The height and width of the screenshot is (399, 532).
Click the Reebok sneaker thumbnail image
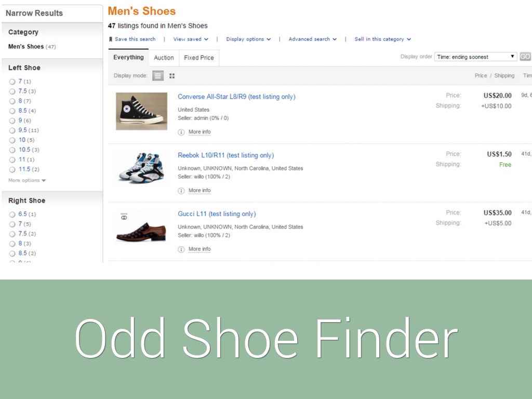pos(141,168)
